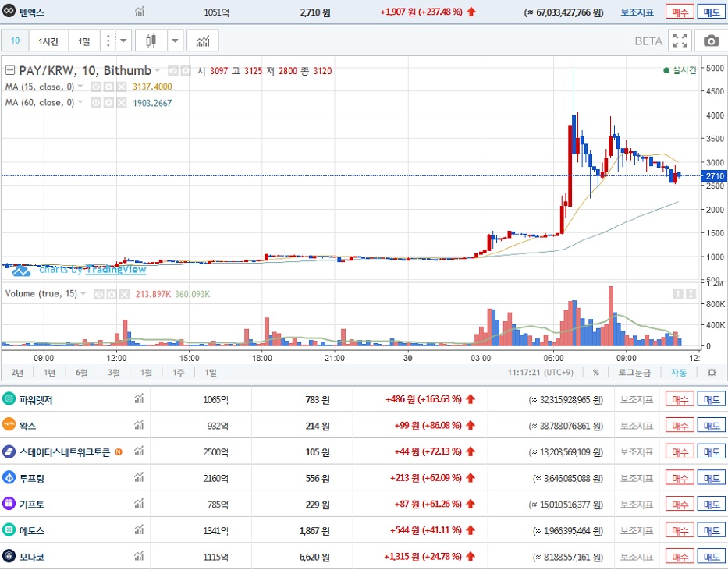This screenshot has width=728, height=570.
Task: Enter fullscreen chart mode
Action: tap(680, 41)
